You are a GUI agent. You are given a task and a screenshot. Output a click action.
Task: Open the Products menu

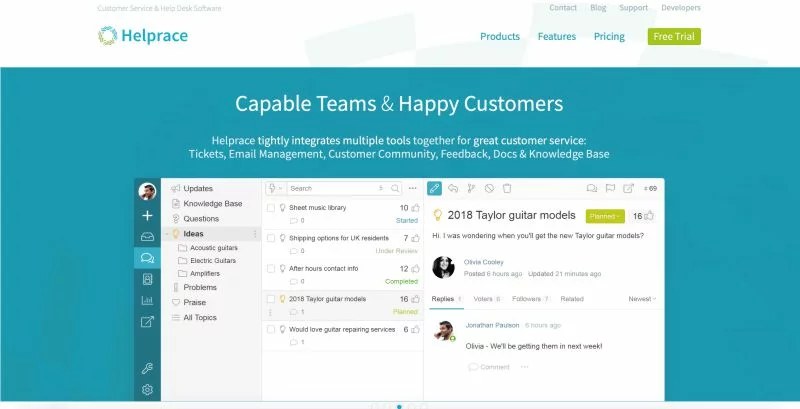[500, 36]
